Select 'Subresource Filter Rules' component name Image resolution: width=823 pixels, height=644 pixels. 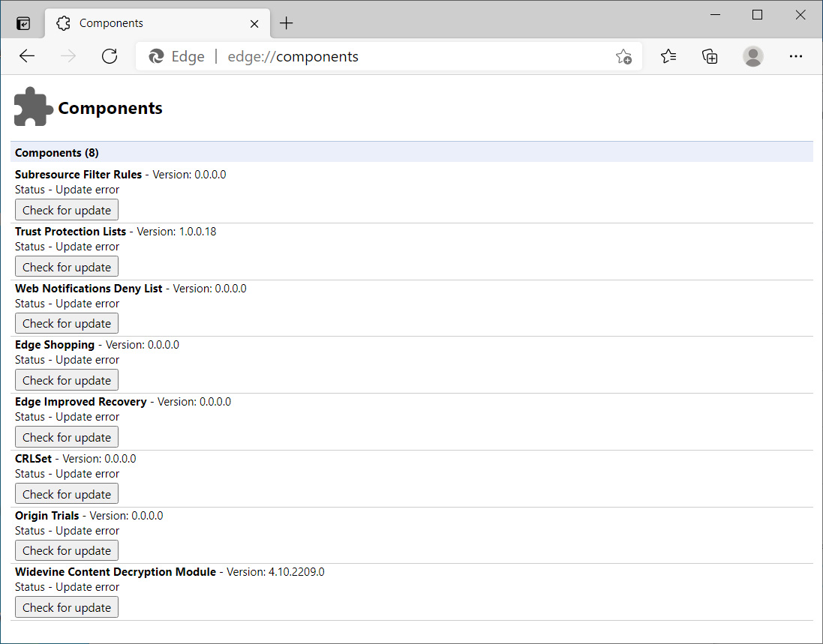(78, 174)
